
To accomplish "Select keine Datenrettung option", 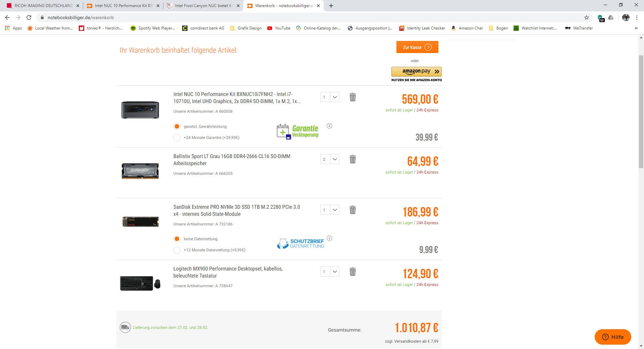I will 177,239.
